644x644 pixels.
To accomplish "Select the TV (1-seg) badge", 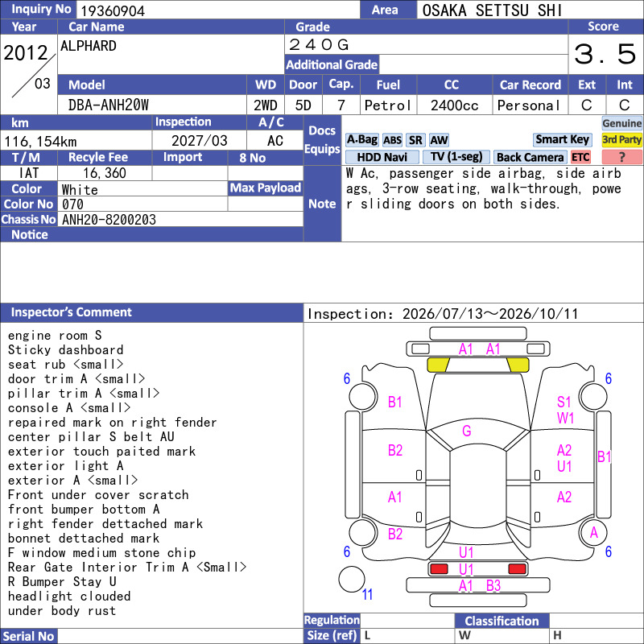I will pos(456,157).
